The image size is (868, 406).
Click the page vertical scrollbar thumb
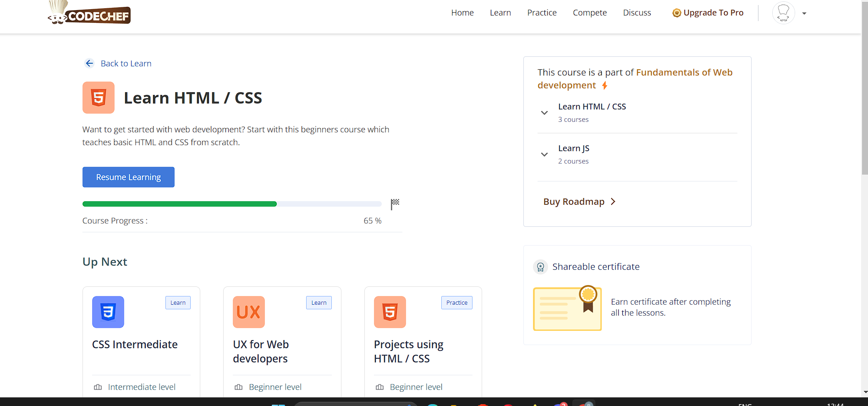pyautogui.click(x=865, y=89)
